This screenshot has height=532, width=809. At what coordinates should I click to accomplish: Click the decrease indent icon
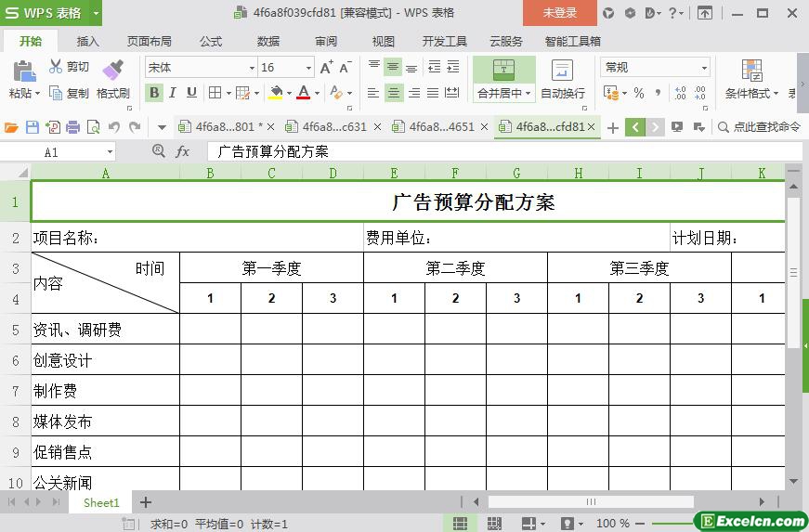coord(435,66)
